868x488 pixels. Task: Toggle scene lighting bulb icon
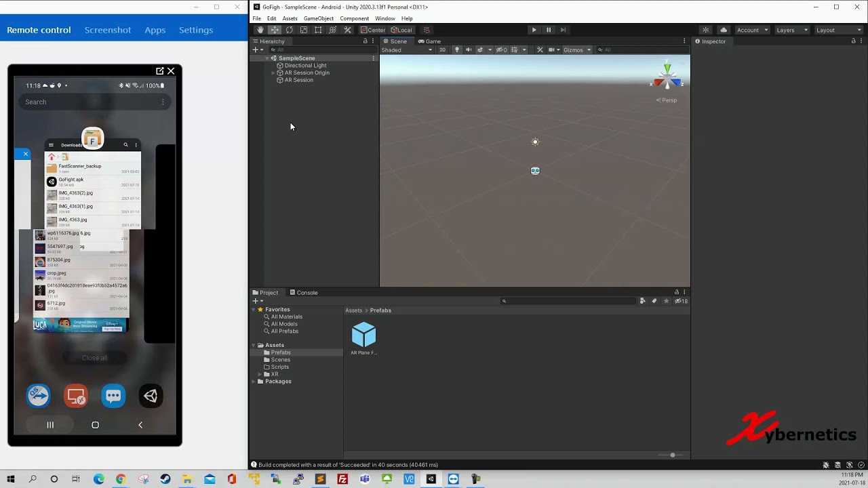(456, 49)
